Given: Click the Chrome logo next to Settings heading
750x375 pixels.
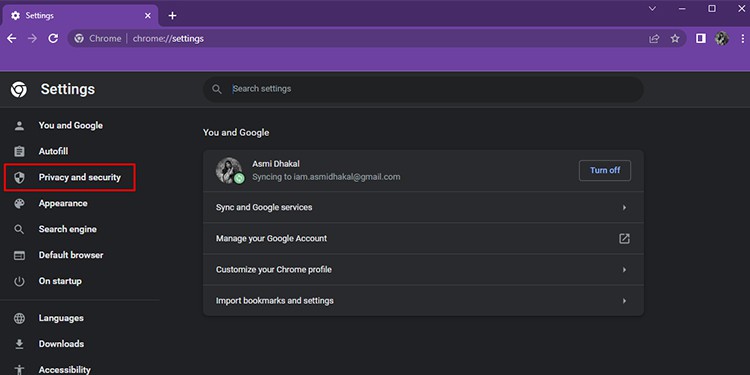Looking at the screenshot, I should (19, 89).
